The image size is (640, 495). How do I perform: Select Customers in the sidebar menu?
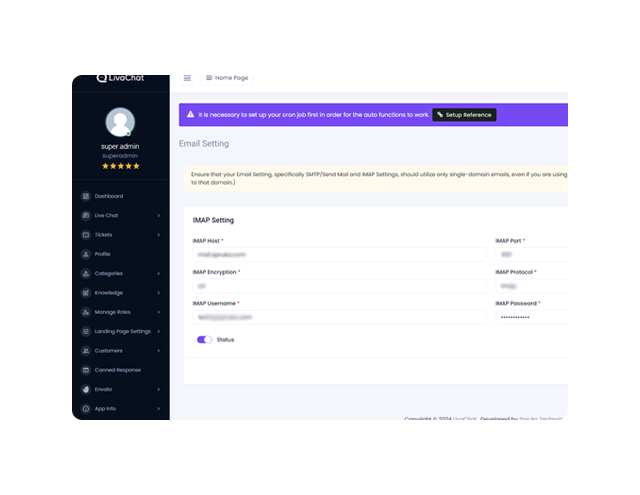(109, 351)
